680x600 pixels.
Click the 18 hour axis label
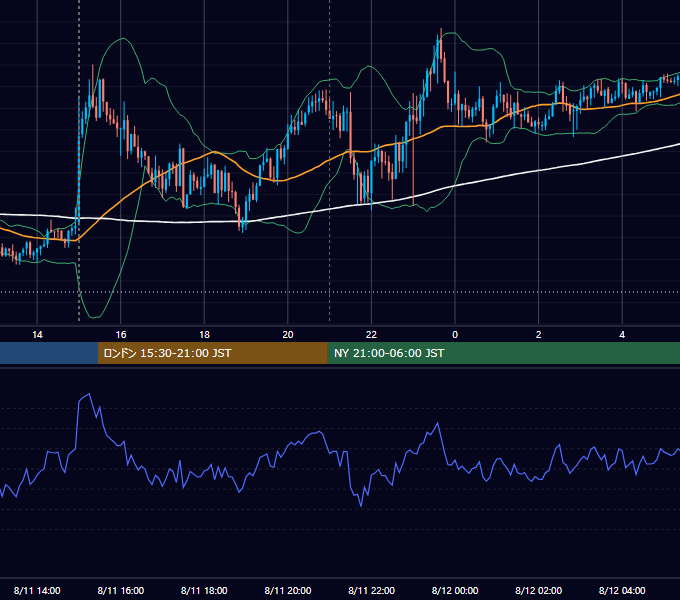[204, 335]
